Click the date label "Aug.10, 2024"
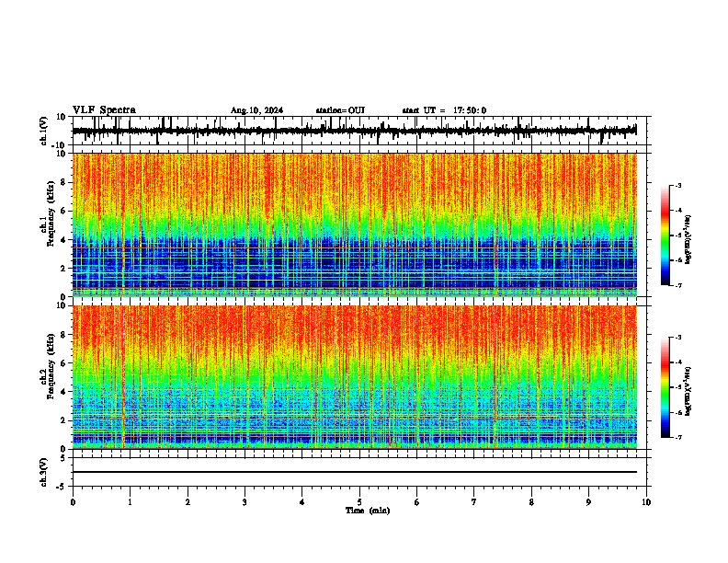 click(256, 110)
